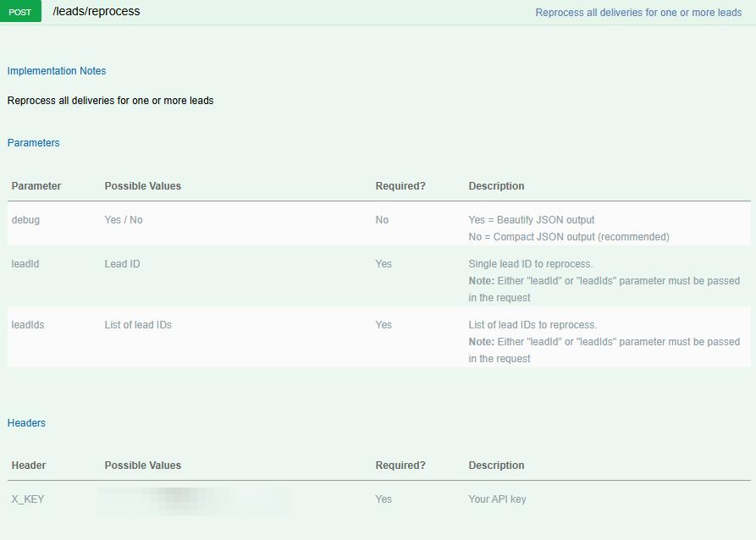This screenshot has width=756, height=540.
Task: Click the 'Lead ID' possible values cell
Action: coord(122,264)
